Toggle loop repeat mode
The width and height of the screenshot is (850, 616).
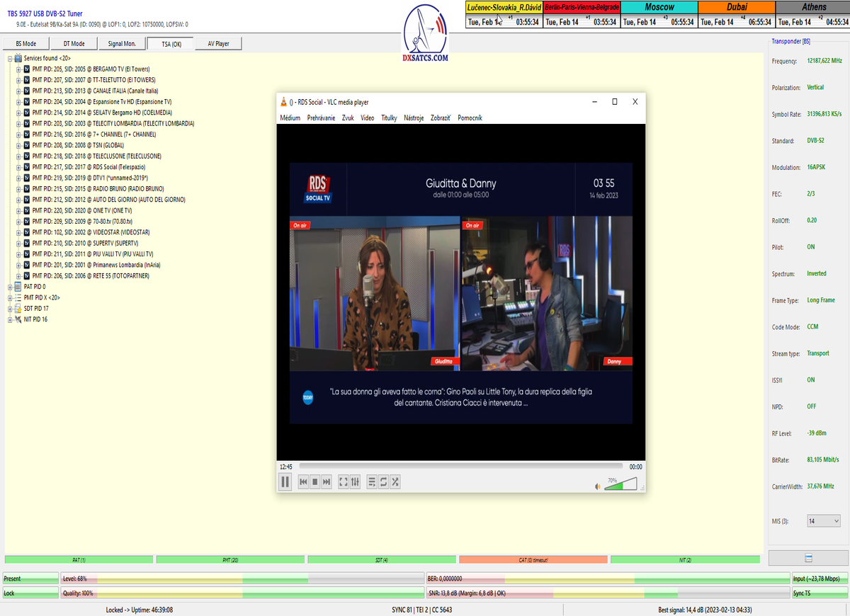click(383, 482)
